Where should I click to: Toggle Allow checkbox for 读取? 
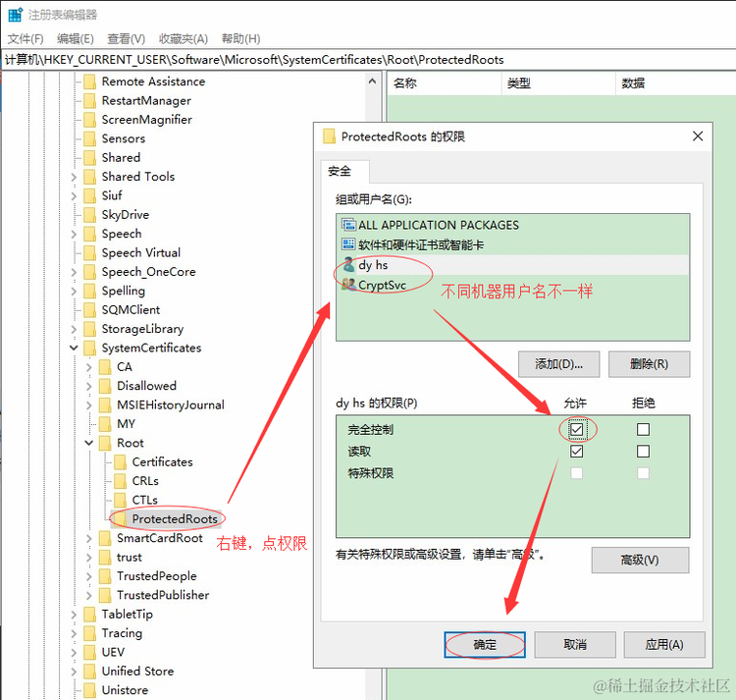(576, 452)
